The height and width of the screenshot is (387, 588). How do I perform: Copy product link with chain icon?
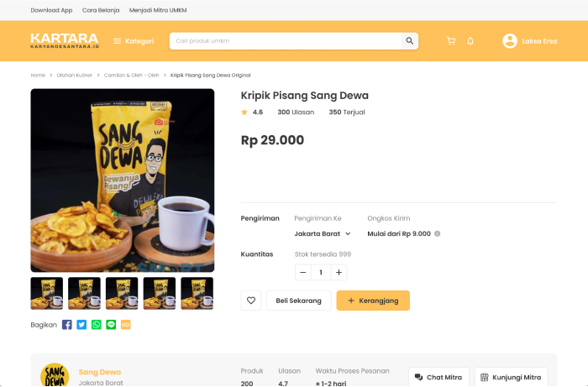(x=126, y=325)
